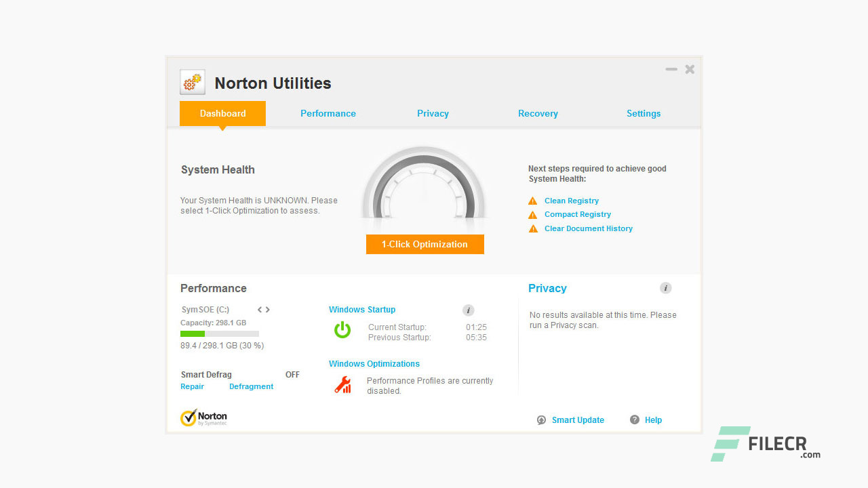Click the Repair link under Smart Defrag
Screen dimensions: 868x488
tap(192, 386)
